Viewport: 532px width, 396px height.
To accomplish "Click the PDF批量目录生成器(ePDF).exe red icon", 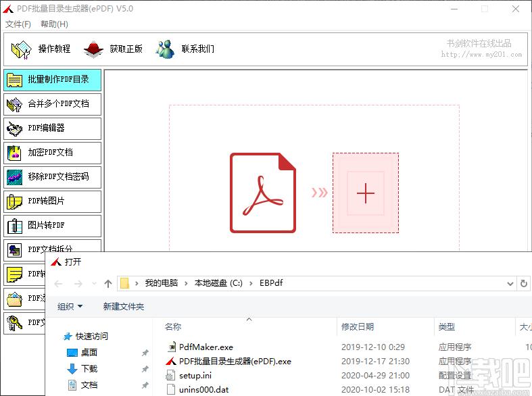I will coord(170,362).
